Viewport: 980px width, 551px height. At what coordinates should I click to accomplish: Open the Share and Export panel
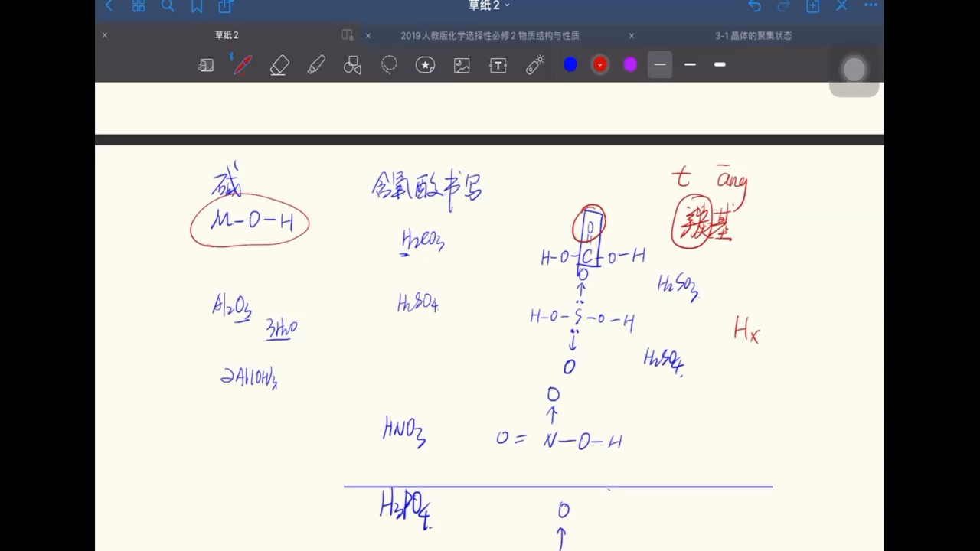222,6
